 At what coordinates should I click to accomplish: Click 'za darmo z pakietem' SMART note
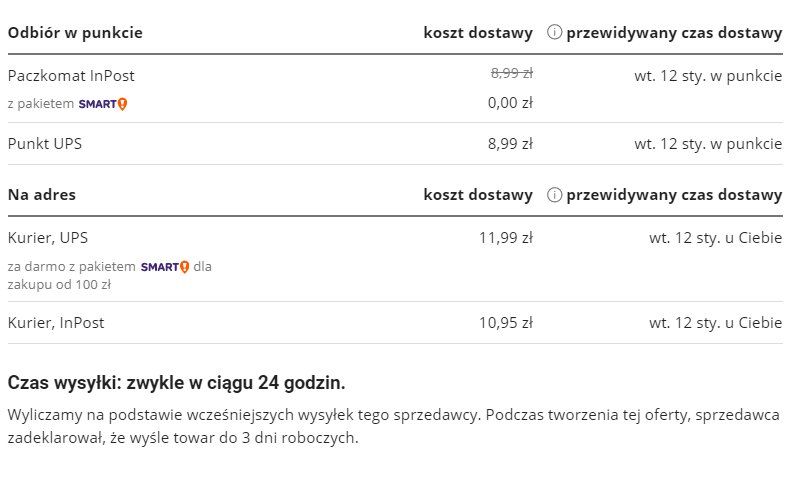coord(70,267)
